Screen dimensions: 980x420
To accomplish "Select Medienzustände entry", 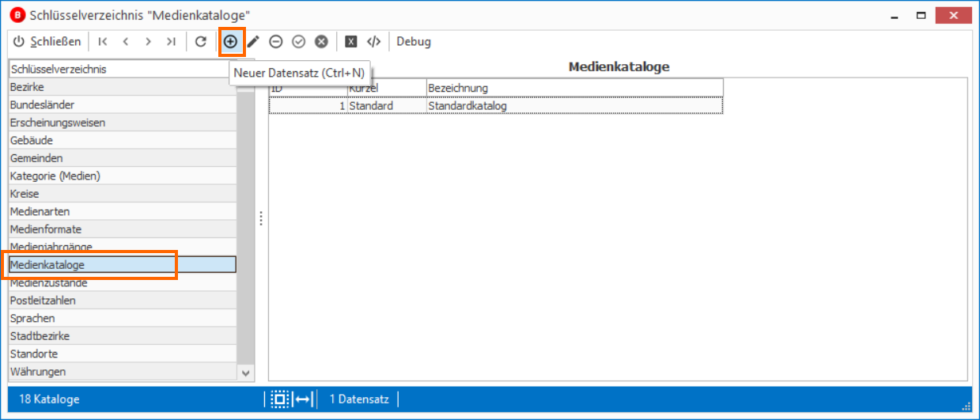I will pos(122,282).
